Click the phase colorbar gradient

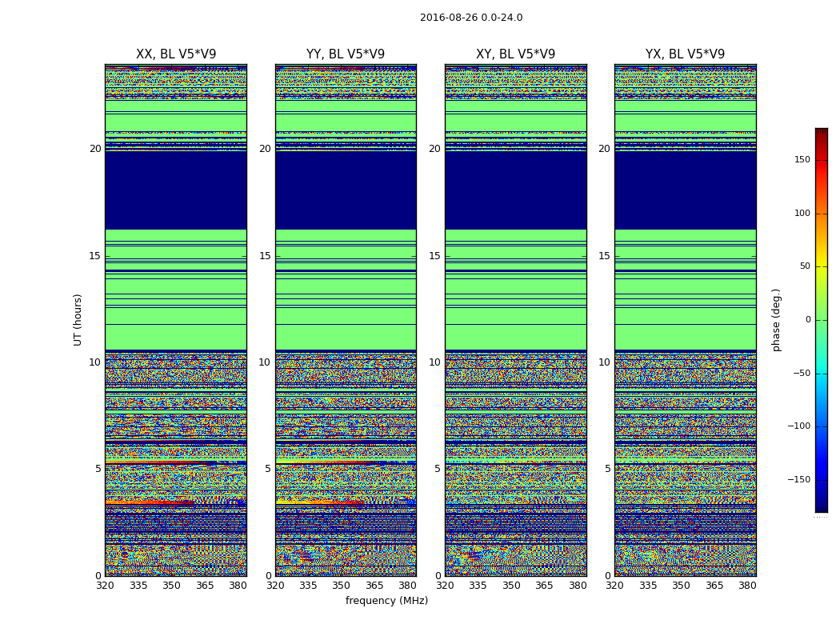[x=822, y=320]
